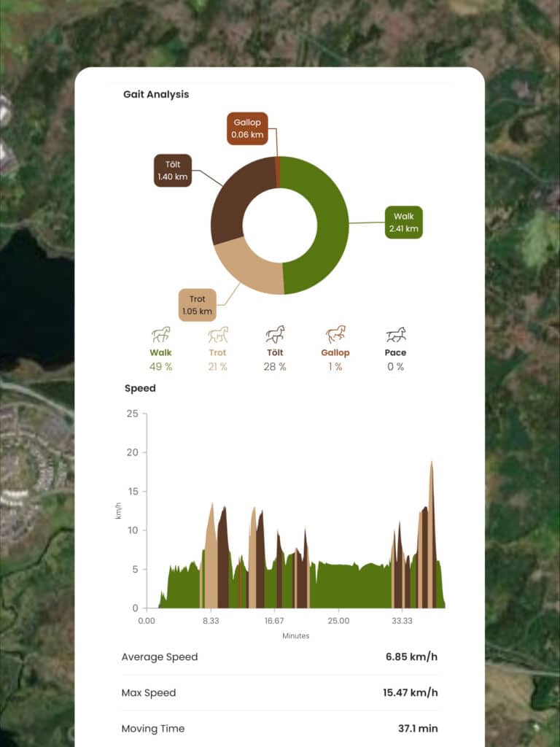The height and width of the screenshot is (747, 560).
Task: Select the Gallop 0.06 km label
Action: [247, 129]
